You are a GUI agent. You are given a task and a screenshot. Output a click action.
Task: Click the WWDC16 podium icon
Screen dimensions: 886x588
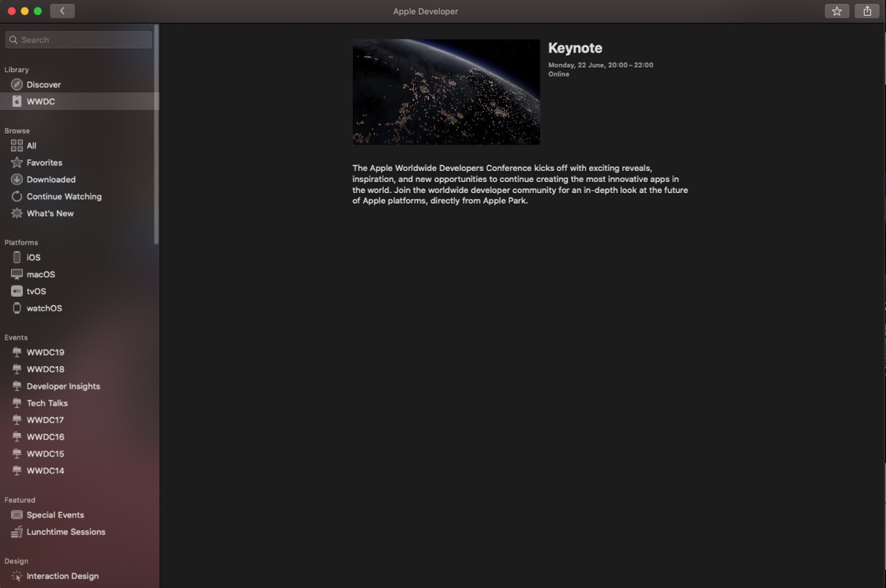[17, 437]
